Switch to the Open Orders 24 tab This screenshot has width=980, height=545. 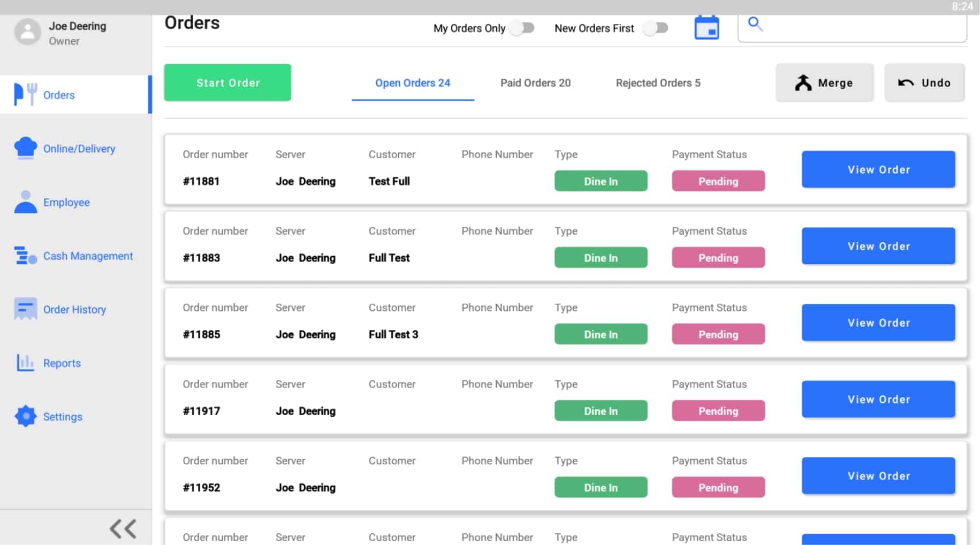pyautogui.click(x=413, y=83)
